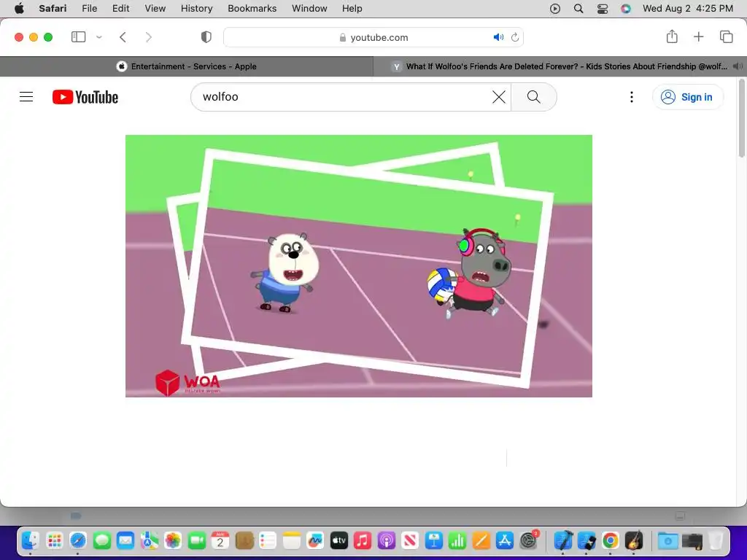Mute the Wolfoo tab via speaker icon

738,66
